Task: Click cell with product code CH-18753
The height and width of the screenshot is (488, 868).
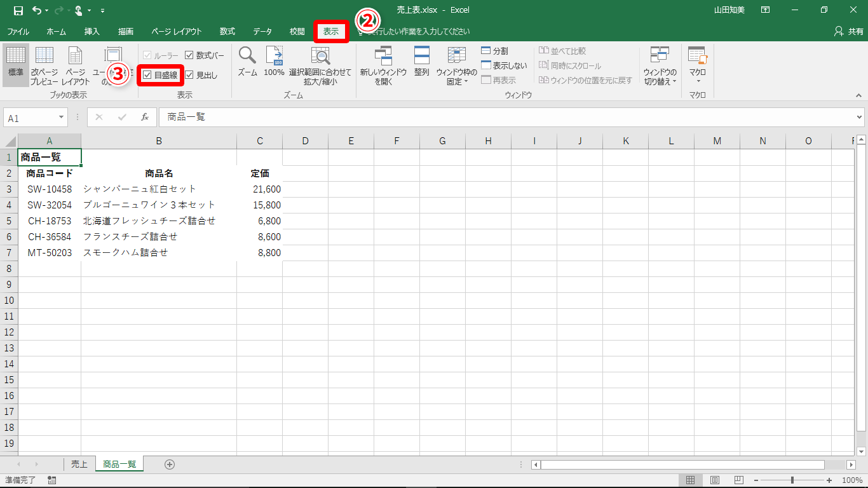Action: tap(50, 221)
